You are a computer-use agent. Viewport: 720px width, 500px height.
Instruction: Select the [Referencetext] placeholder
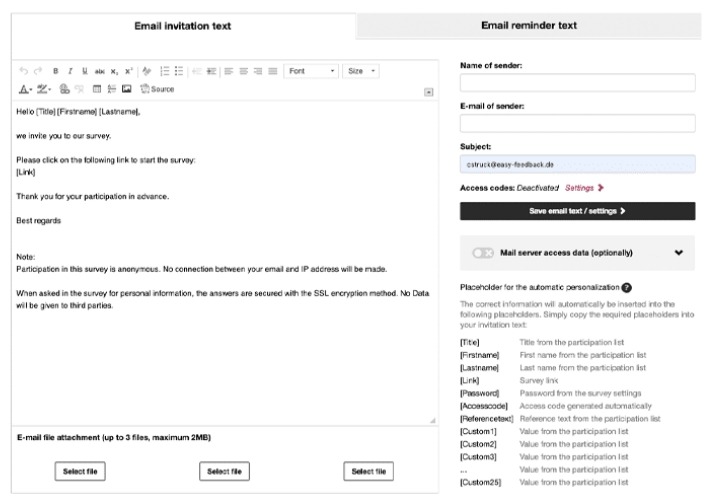(x=487, y=419)
